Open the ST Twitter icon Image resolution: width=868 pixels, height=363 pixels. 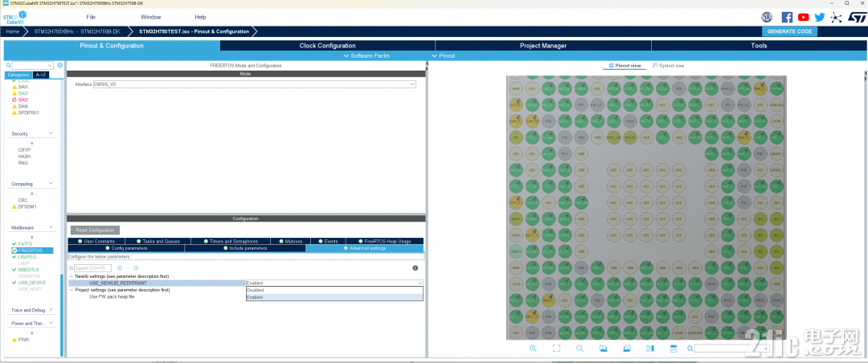(x=820, y=17)
